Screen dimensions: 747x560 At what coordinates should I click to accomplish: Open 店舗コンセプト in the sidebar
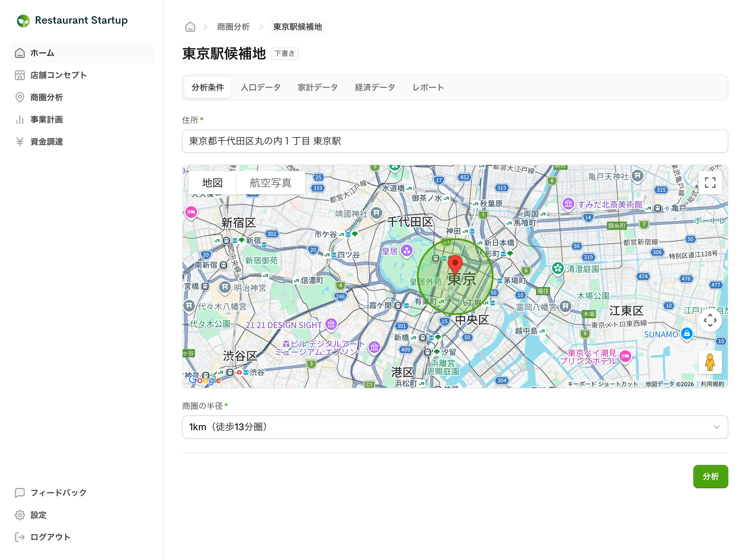click(x=81, y=75)
